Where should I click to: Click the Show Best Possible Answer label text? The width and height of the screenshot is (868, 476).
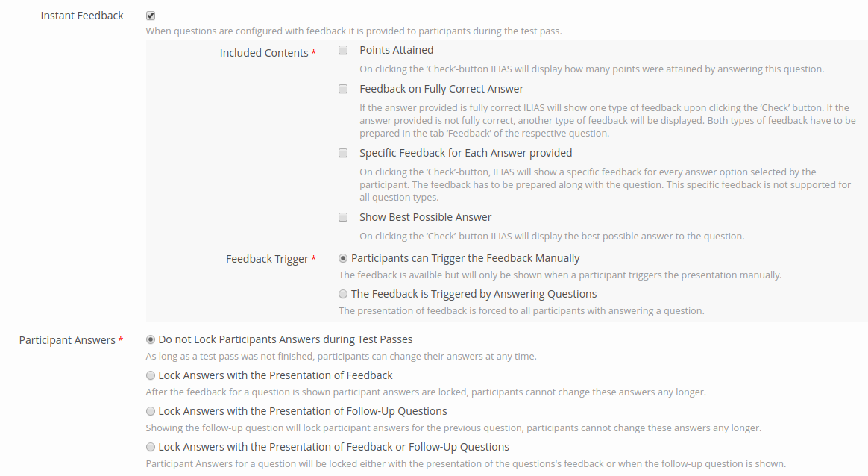[425, 217]
